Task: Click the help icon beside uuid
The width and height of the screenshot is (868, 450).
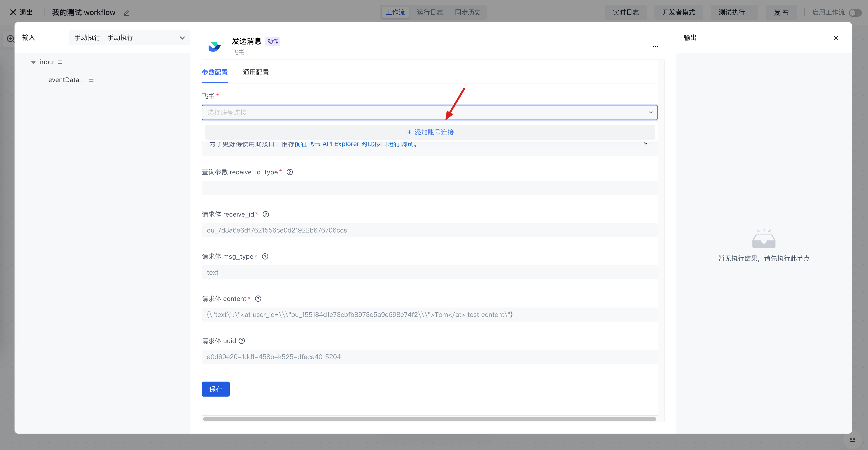Action: pyautogui.click(x=242, y=341)
